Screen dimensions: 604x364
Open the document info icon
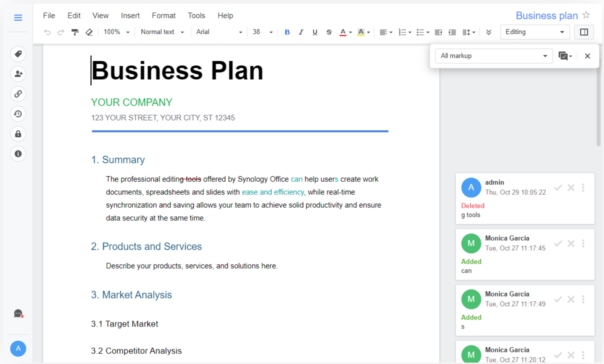[18, 154]
